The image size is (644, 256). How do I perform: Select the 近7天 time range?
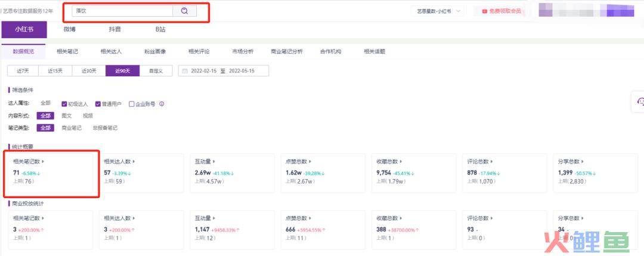pos(23,70)
